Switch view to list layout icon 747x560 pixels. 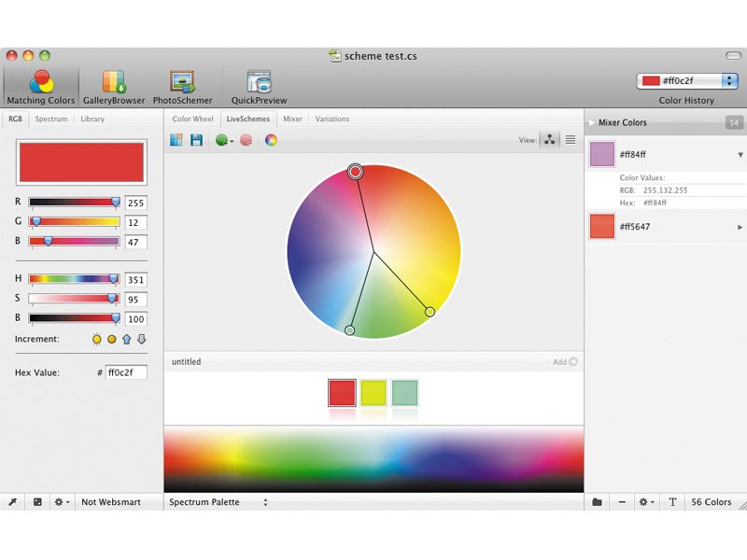(570, 140)
